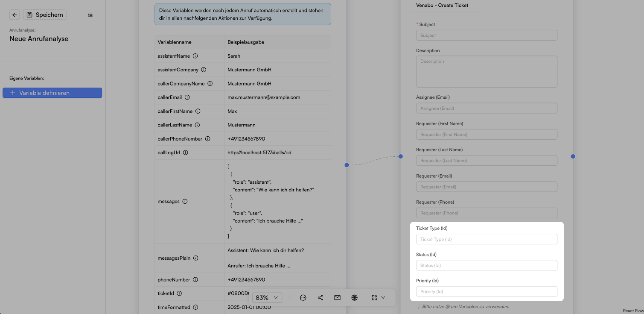Toggle the sidebar collapse icon
The width and height of the screenshot is (644, 314).
(x=90, y=15)
